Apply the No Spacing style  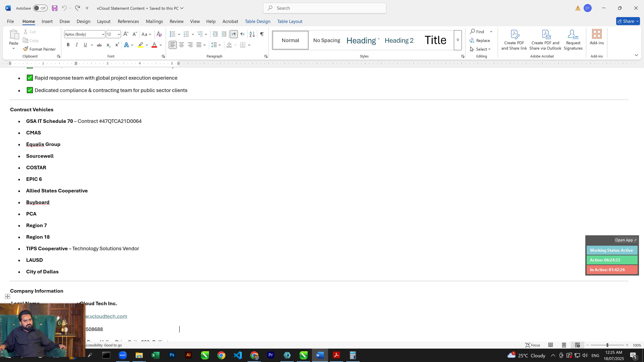[327, 40]
